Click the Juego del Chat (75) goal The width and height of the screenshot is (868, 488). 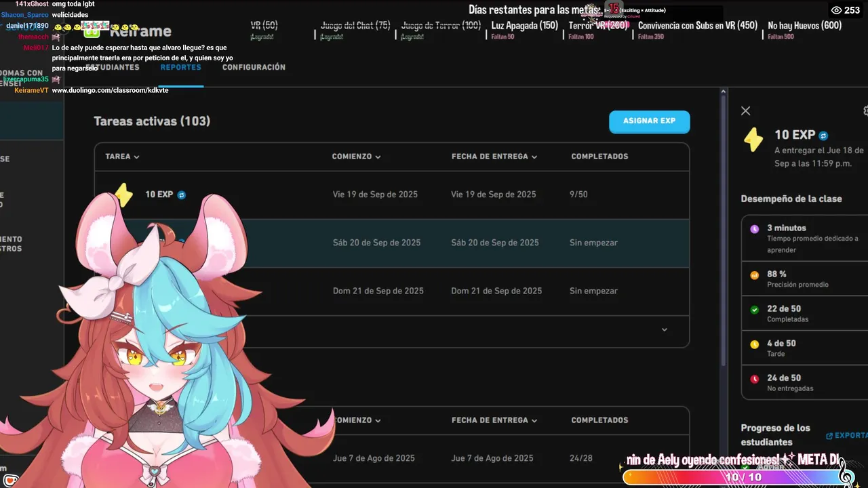[355, 26]
